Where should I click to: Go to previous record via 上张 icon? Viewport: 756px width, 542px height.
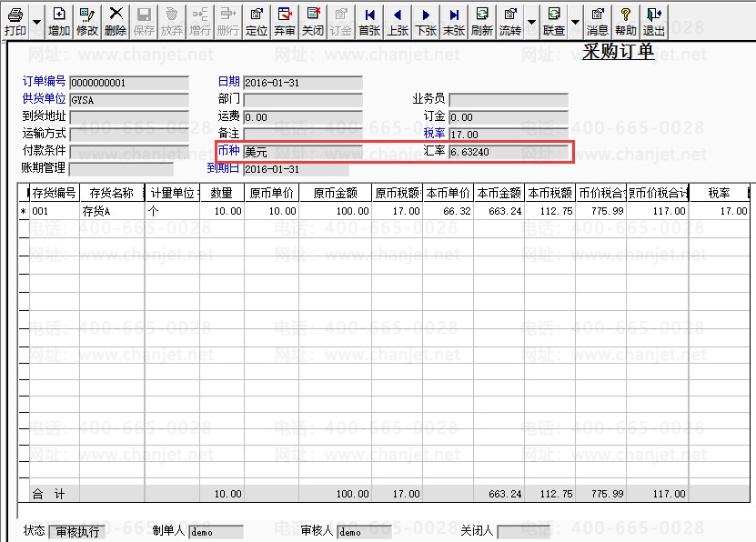397,20
